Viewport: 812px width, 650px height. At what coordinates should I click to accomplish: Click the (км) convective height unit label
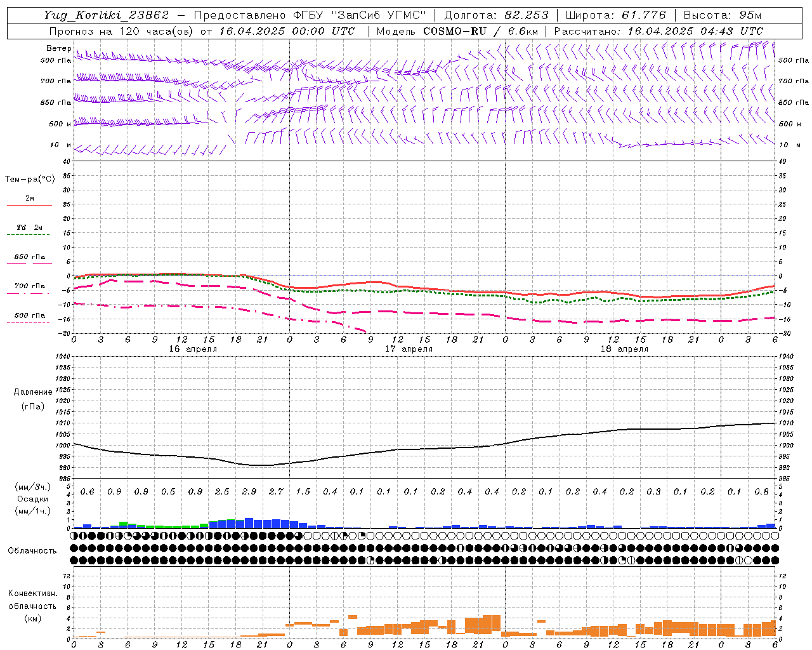pyautogui.click(x=32, y=618)
